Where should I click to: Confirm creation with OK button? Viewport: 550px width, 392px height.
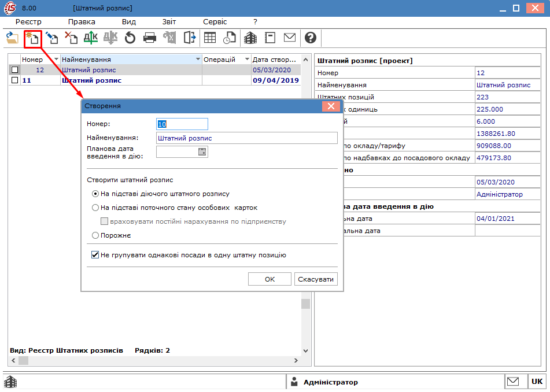point(270,279)
